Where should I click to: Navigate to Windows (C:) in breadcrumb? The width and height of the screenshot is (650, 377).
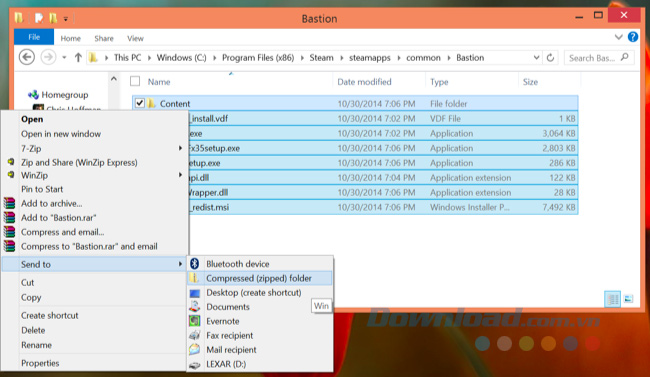click(182, 58)
